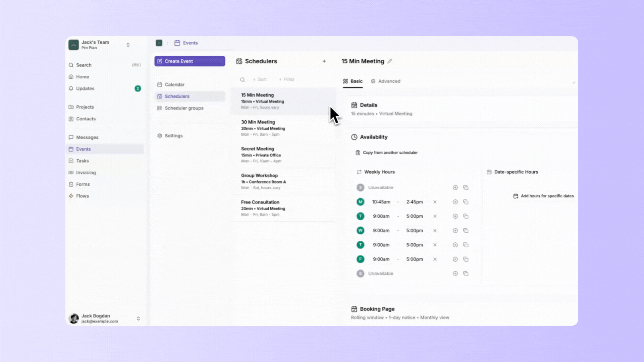Open the Sort options in schedulers
The width and height of the screenshot is (644, 362).
pos(260,80)
